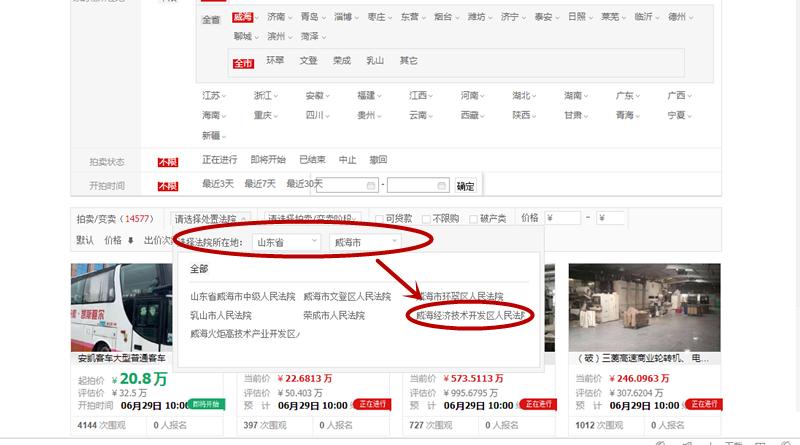Open the 请选择处置法院 court dropdown

(x=210, y=219)
